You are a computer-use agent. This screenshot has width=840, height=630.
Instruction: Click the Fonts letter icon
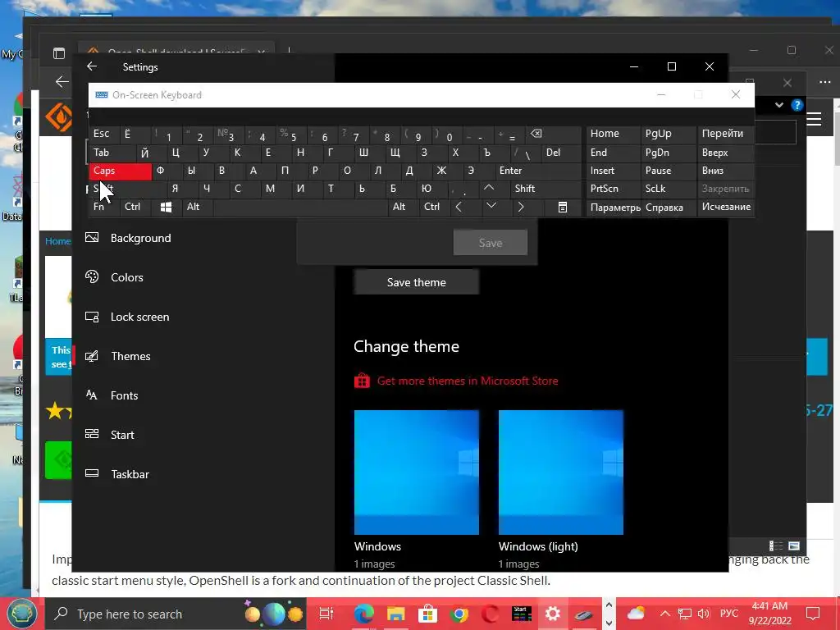pyautogui.click(x=92, y=395)
